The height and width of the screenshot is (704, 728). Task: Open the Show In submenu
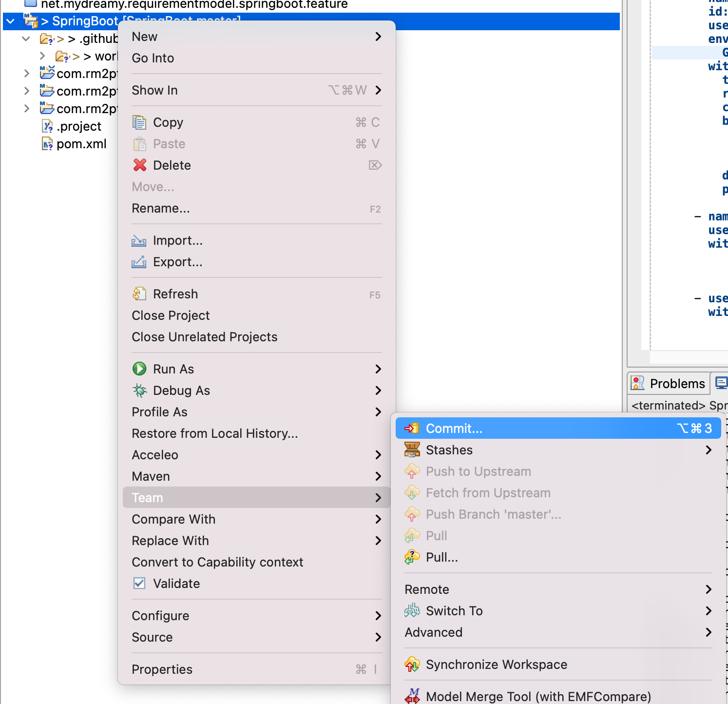[256, 90]
